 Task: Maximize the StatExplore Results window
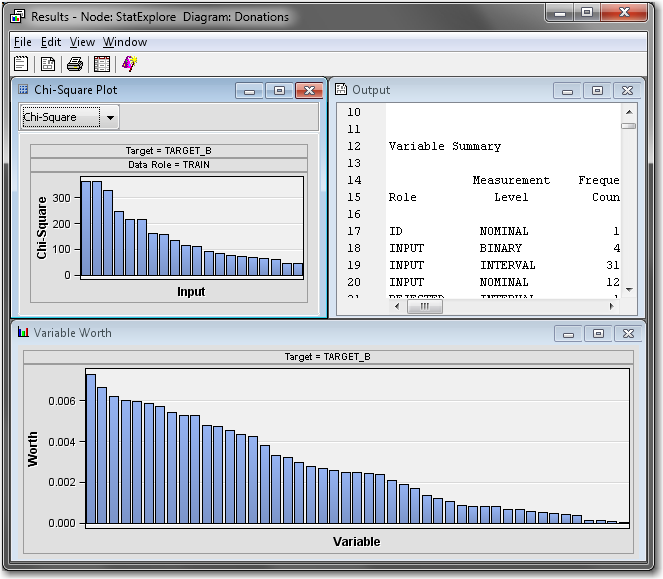point(587,13)
